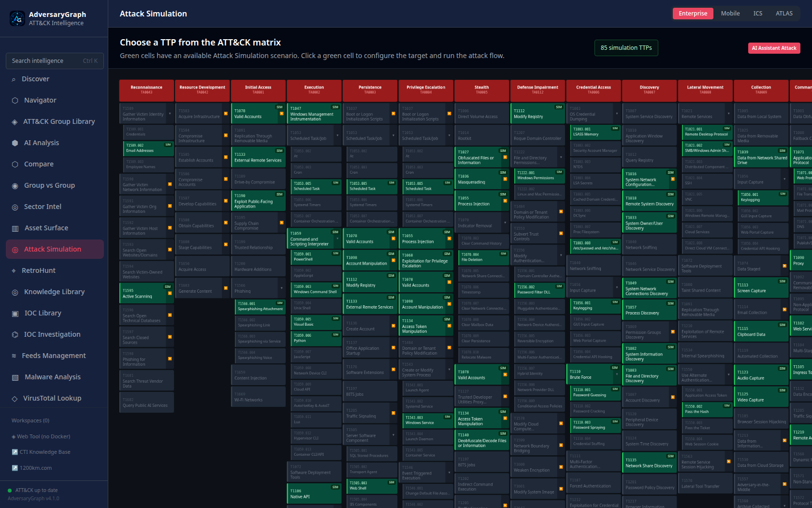This screenshot has height=508, width=812.
Task: Select T1039 Data from Network Shared Drive
Action: [x=761, y=158]
